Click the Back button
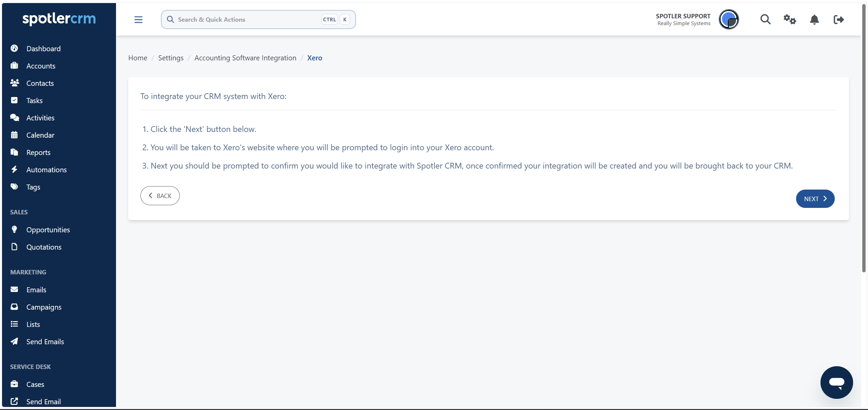 (x=160, y=196)
